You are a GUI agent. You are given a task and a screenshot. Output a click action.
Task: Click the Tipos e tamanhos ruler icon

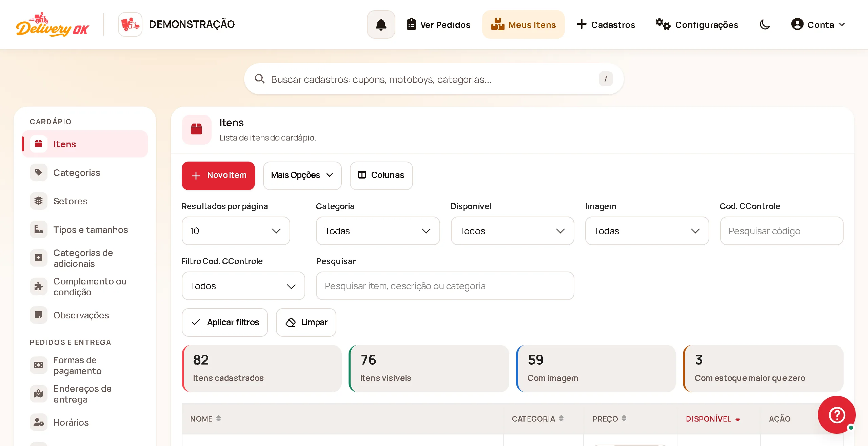tap(39, 229)
